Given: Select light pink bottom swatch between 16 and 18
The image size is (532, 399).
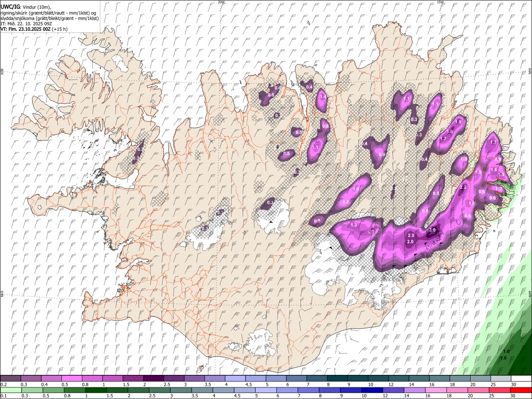Looking at the screenshot, I should pyautogui.click(x=436, y=390).
